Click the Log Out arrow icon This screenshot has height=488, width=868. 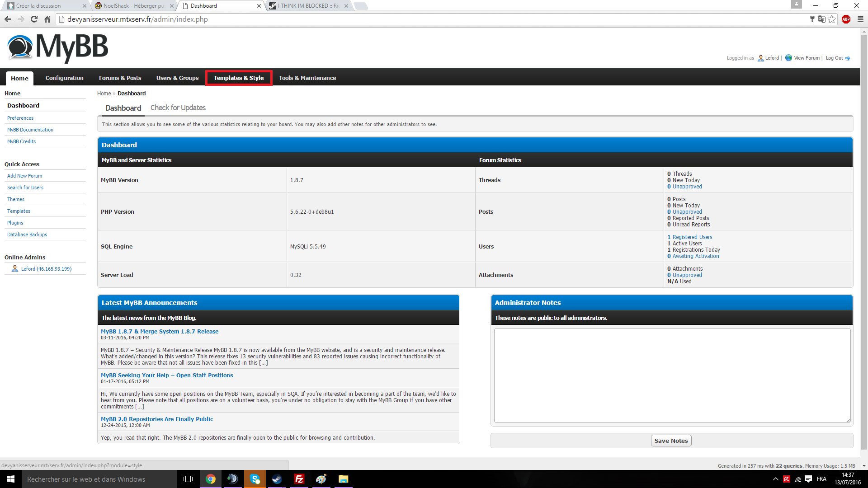(x=848, y=58)
